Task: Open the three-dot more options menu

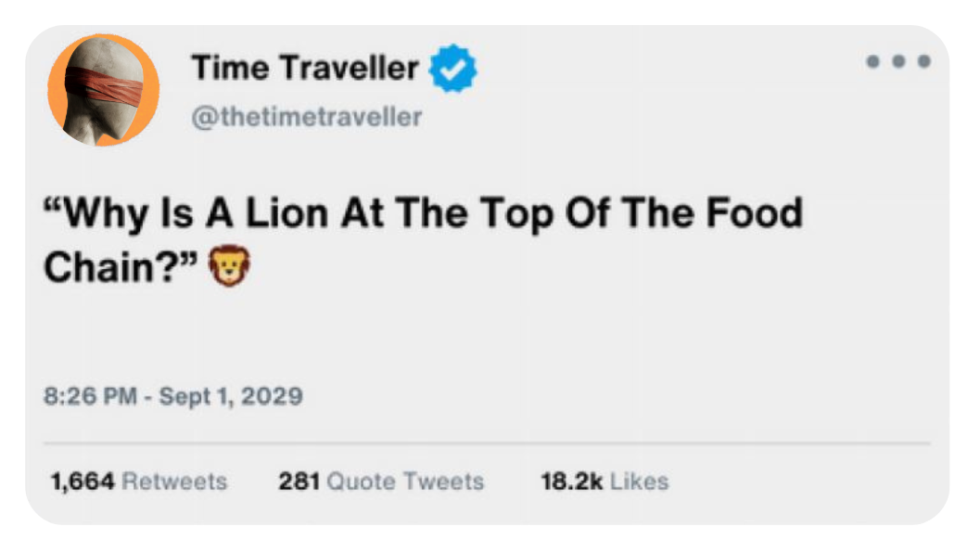Action: (897, 61)
